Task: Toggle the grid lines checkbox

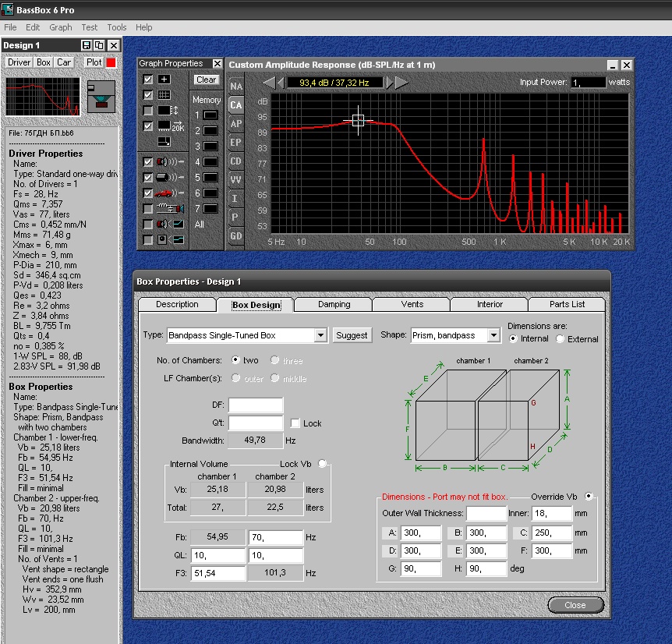Action: [x=148, y=95]
